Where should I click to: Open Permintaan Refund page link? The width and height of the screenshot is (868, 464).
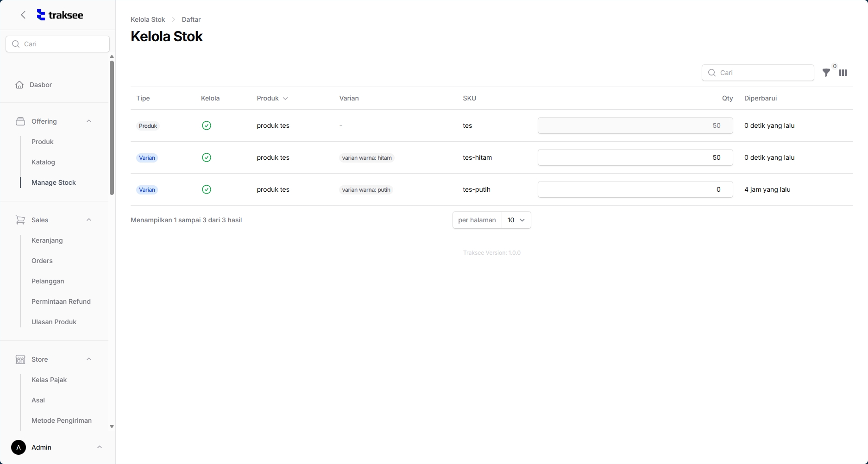pos(61,301)
